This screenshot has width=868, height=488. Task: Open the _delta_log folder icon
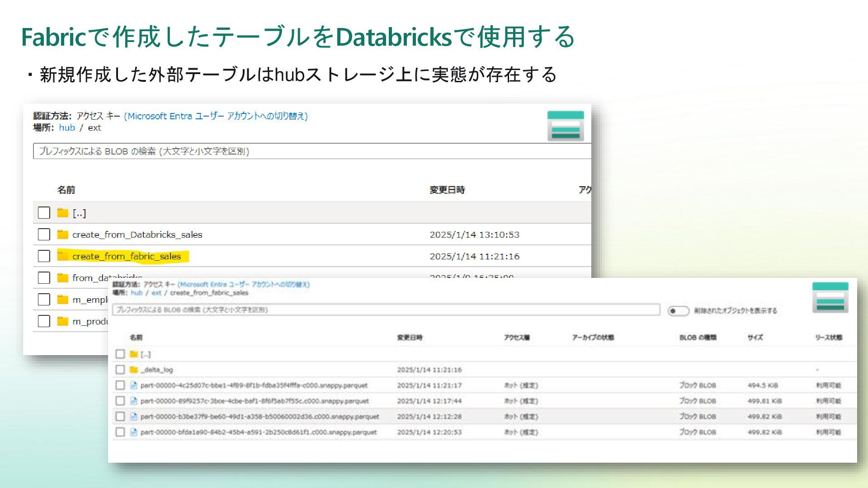tap(133, 370)
